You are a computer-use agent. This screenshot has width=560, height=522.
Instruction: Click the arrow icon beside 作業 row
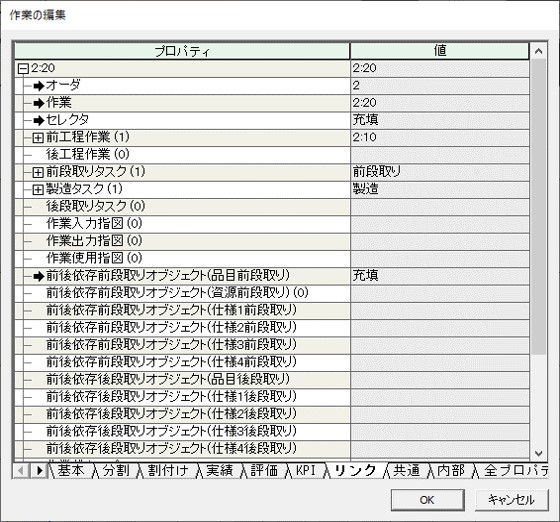pos(39,103)
